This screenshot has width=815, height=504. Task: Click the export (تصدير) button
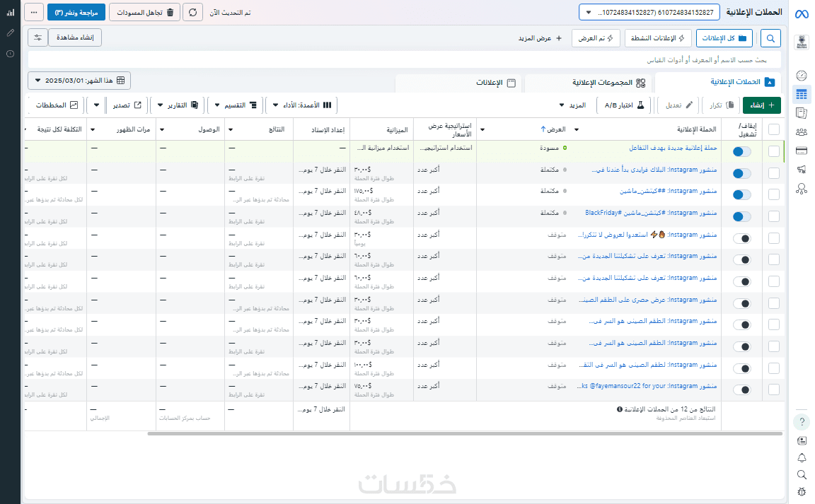[127, 105]
